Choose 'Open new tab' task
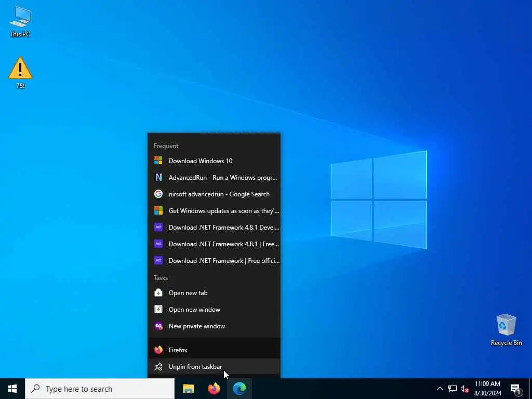 (214, 293)
